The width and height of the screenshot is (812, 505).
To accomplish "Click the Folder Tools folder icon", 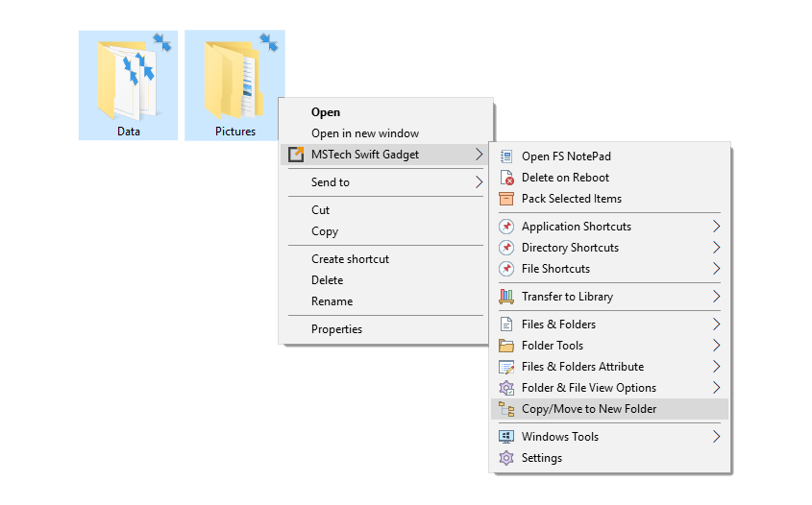I will pos(506,346).
